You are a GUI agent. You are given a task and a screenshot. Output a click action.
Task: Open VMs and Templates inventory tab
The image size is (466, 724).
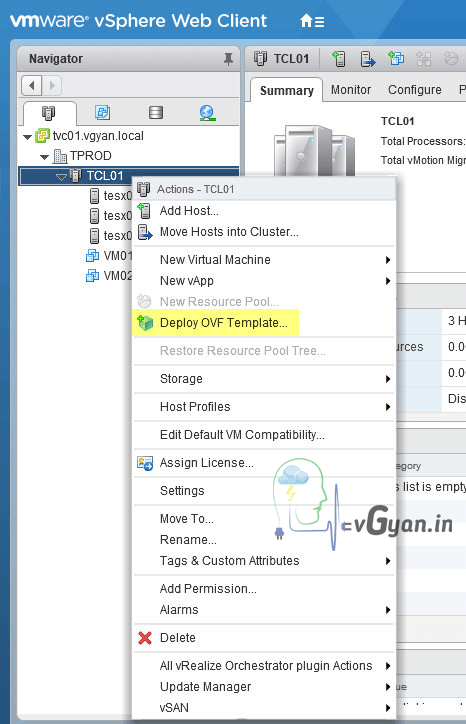pyautogui.click(x=102, y=112)
